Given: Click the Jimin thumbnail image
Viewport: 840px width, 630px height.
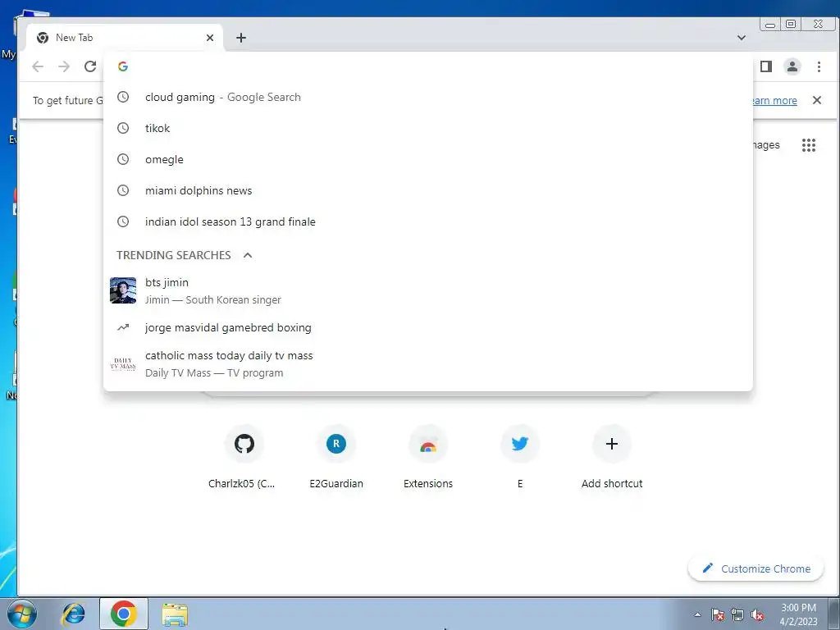Looking at the screenshot, I should [x=123, y=290].
